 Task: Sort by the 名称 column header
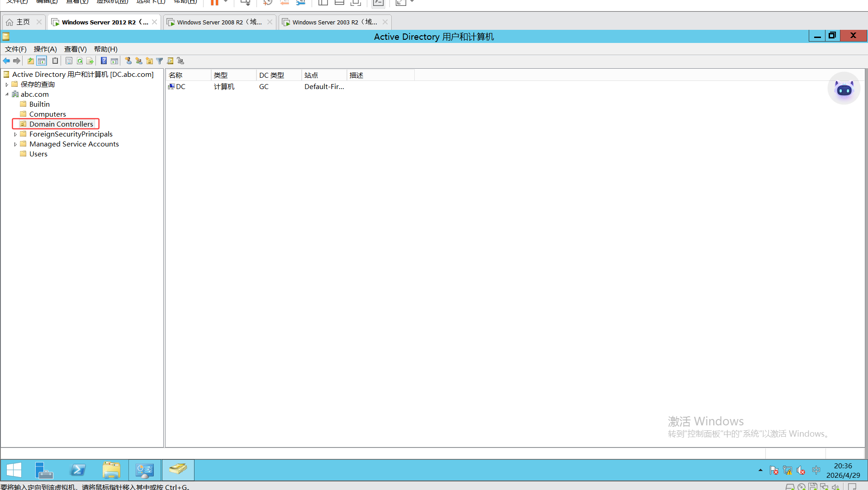pyautogui.click(x=188, y=75)
